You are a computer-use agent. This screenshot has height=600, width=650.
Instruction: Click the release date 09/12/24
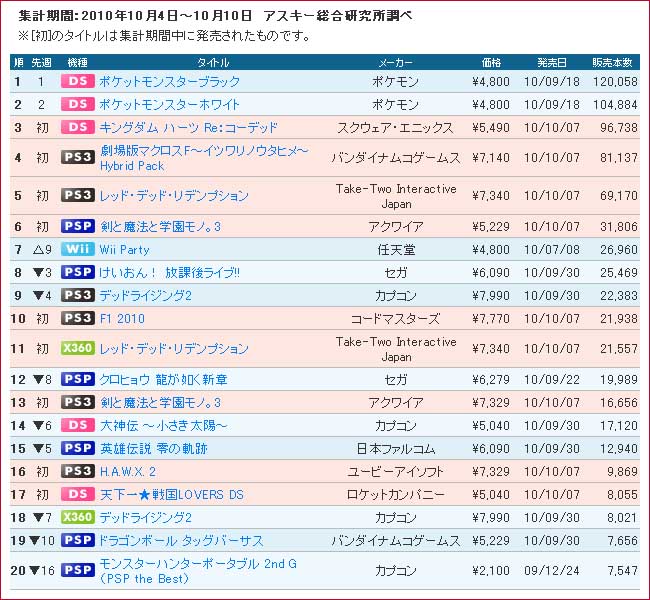[x=552, y=571]
